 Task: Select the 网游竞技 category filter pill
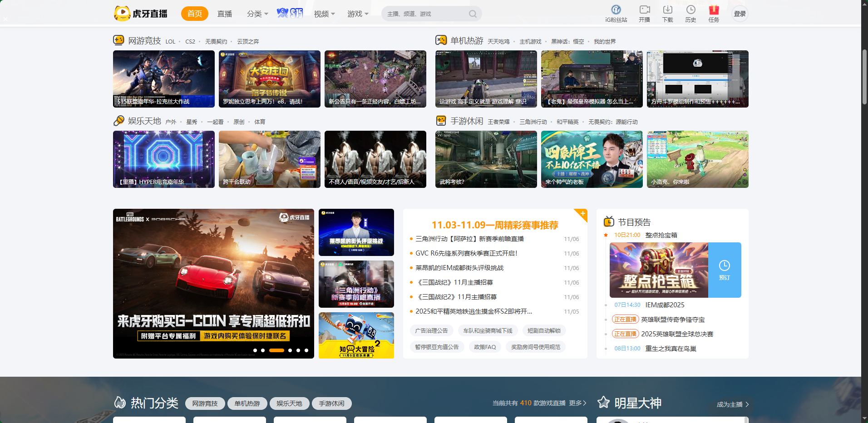click(205, 403)
